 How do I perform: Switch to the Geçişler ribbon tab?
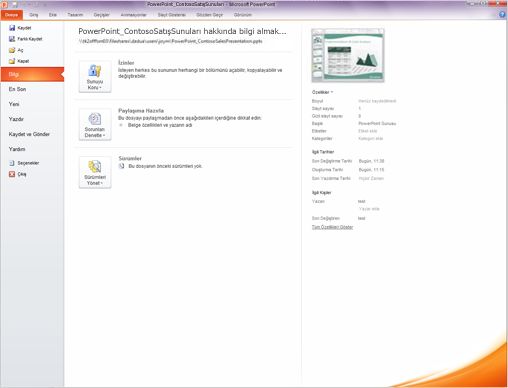click(101, 15)
